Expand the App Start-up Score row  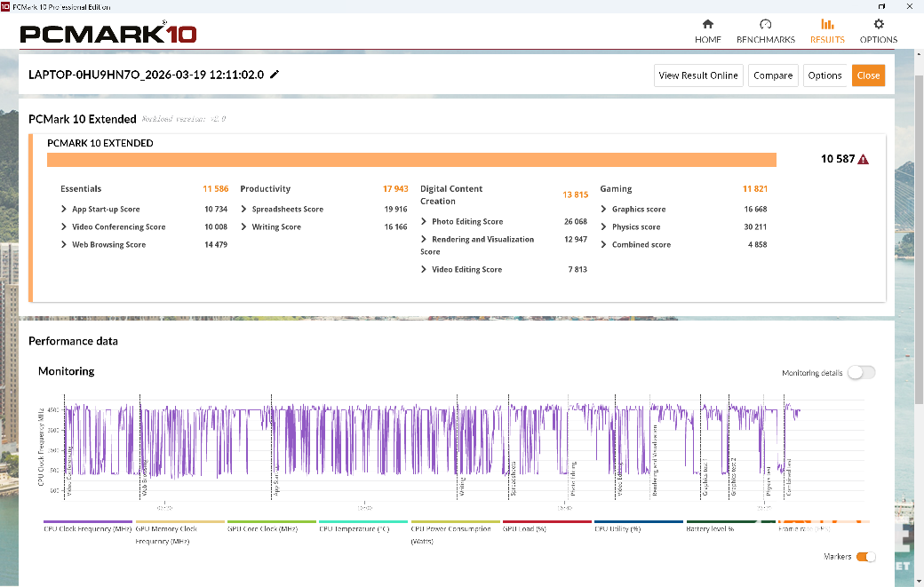pos(64,210)
